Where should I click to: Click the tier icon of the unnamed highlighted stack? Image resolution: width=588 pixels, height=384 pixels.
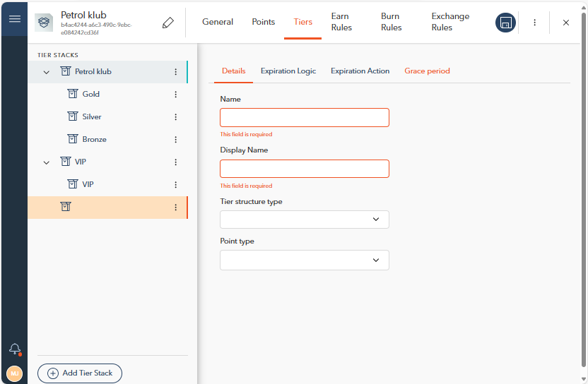66,206
